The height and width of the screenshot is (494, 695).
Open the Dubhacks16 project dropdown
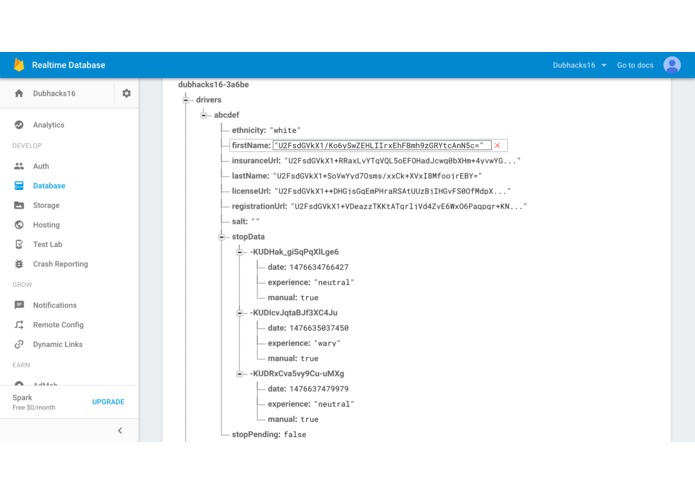coord(579,65)
